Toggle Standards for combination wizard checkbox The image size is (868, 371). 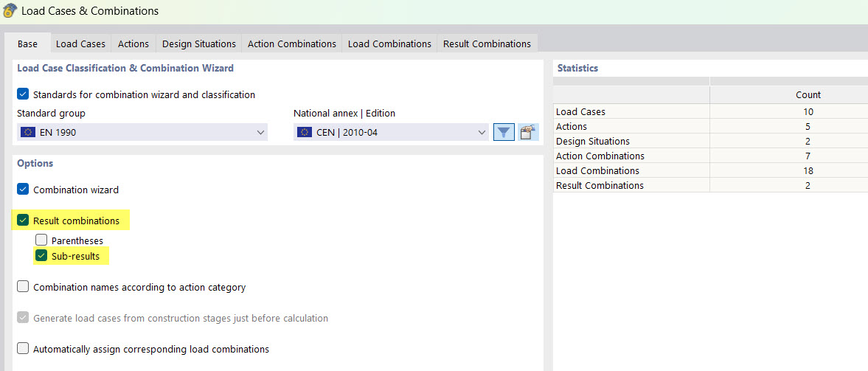tap(23, 94)
